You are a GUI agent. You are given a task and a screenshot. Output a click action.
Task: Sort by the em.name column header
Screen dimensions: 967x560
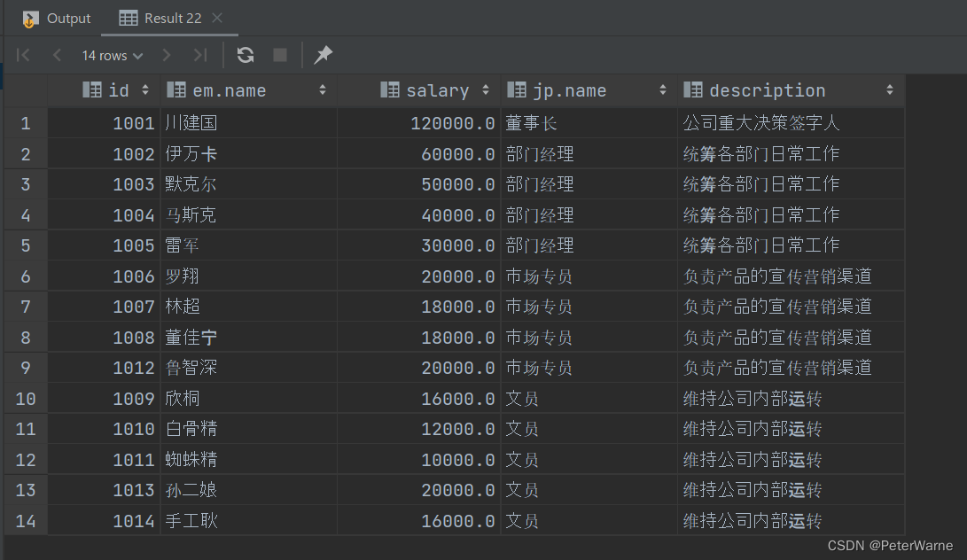click(x=248, y=90)
